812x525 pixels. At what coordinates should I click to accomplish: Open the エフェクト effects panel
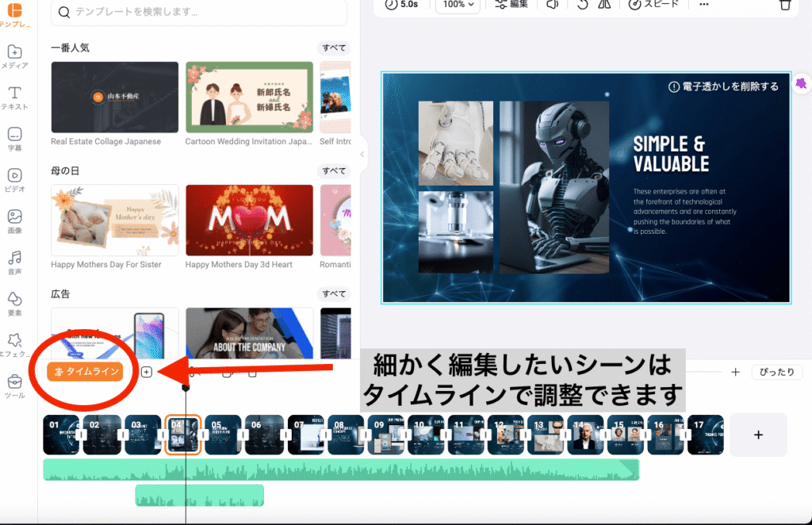(14, 345)
